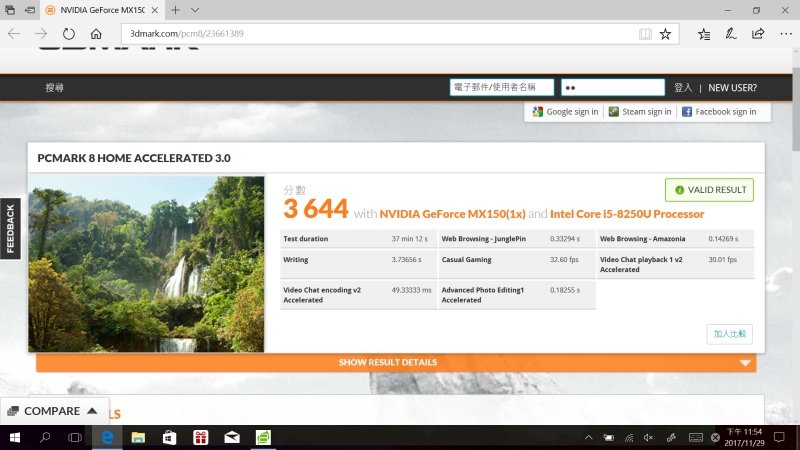Open Intel Core i5-8250U Processor link

pos(627,214)
